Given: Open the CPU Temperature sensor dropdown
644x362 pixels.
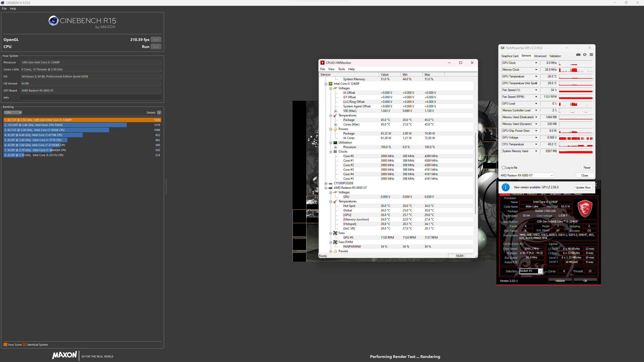Looking at the screenshot, I should click(536, 144).
